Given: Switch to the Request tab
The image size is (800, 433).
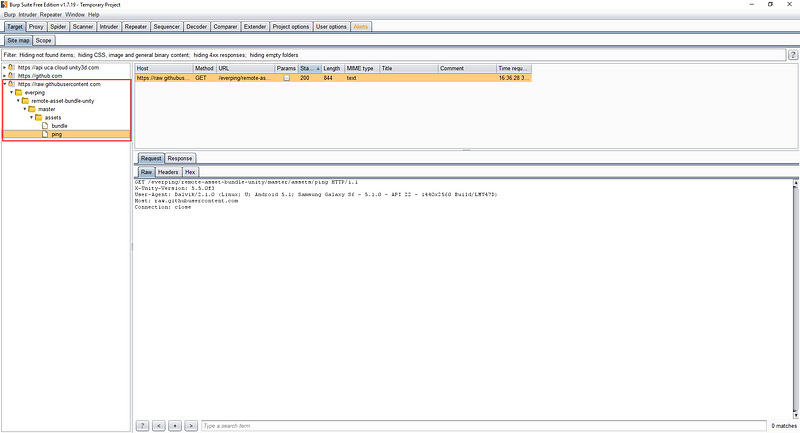Looking at the screenshot, I should pos(151,158).
